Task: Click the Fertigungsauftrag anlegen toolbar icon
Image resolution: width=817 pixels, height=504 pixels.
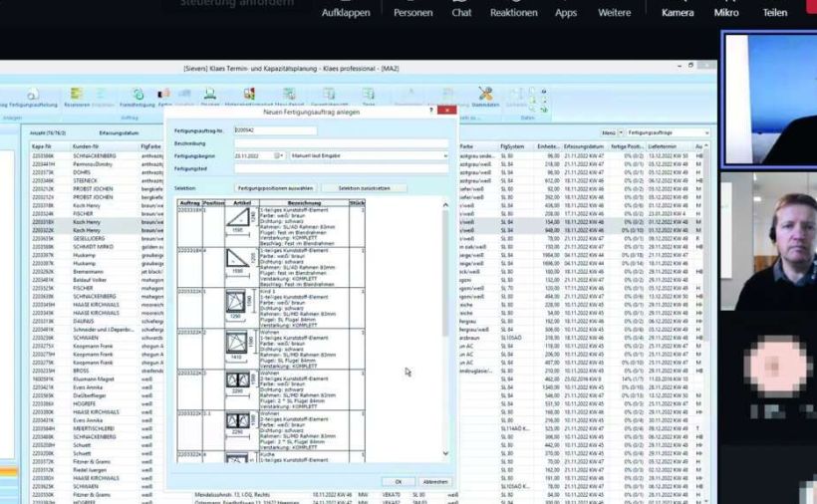Action: coord(32,98)
